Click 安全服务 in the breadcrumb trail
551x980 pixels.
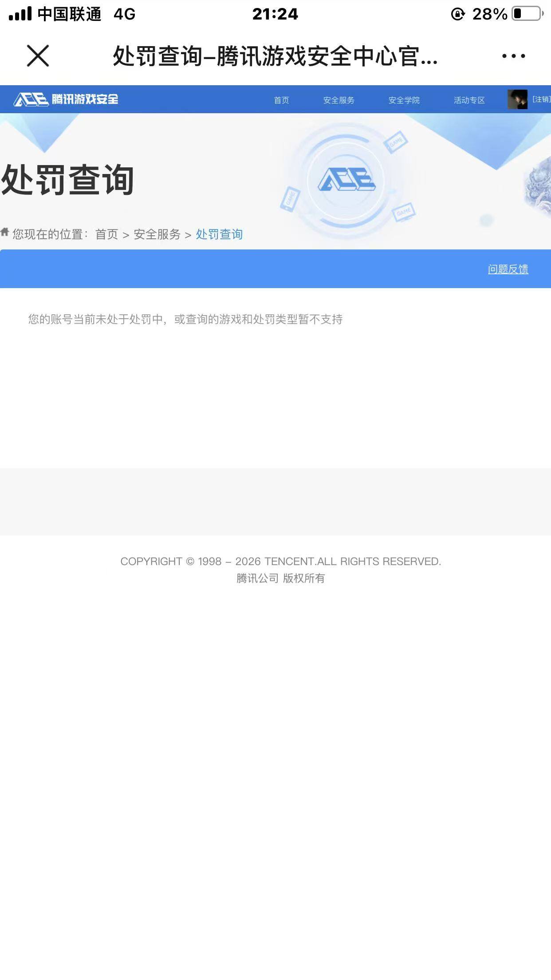click(x=157, y=234)
